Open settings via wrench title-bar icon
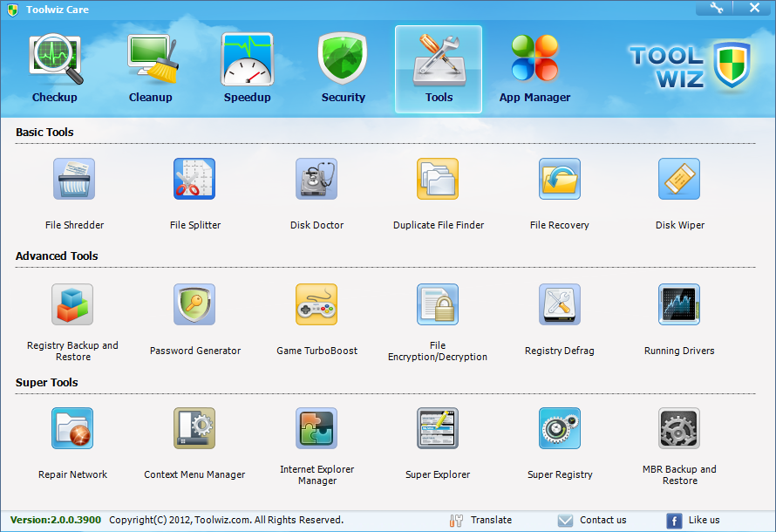Image resolution: width=776 pixels, height=532 pixels. 716,8
